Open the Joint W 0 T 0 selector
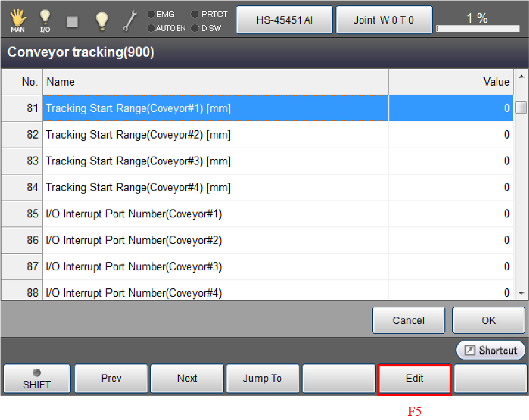This screenshot has height=420, width=529. [x=384, y=20]
